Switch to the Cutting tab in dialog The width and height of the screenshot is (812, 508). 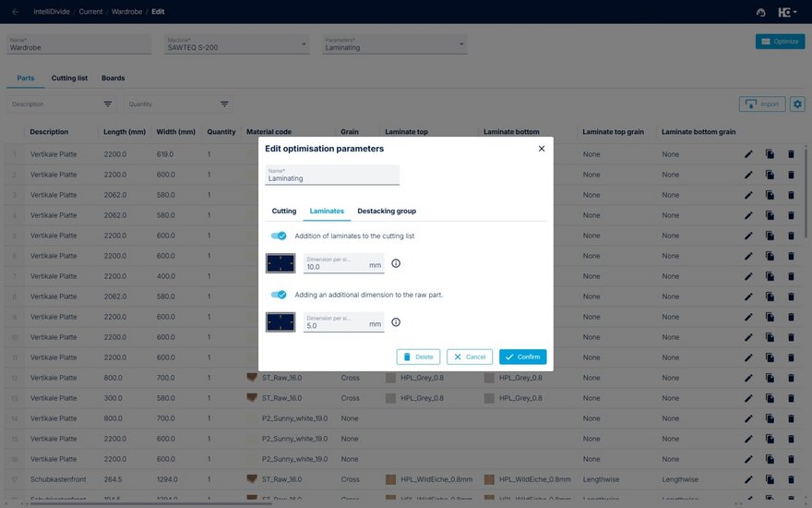(x=284, y=212)
